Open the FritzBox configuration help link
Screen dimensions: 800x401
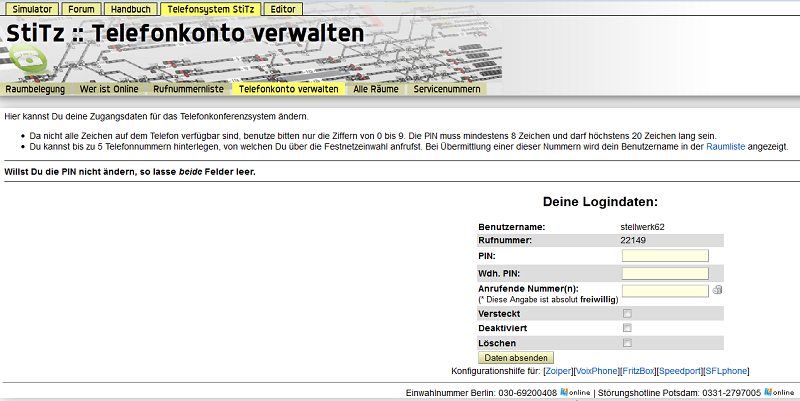click(x=637, y=371)
